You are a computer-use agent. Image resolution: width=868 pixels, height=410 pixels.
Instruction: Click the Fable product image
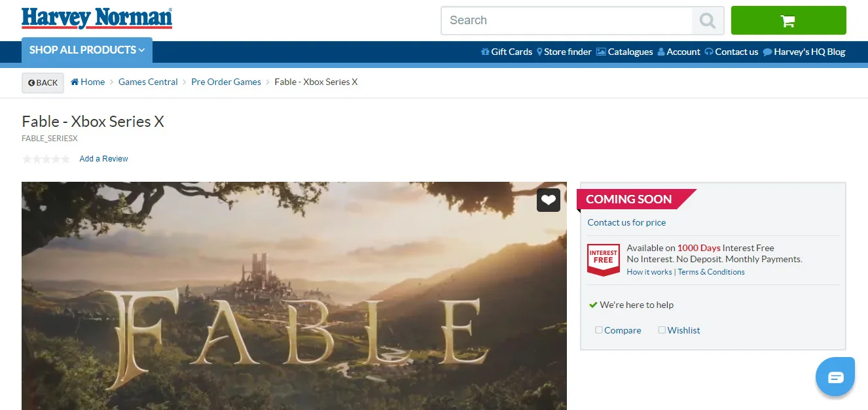294,296
